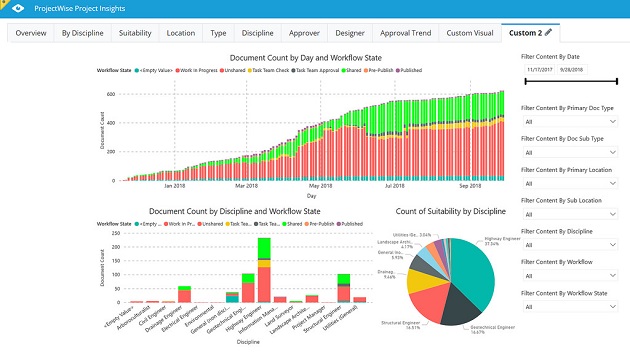
Task: Open the Primary Location filter dropdown
Action: click(570, 183)
